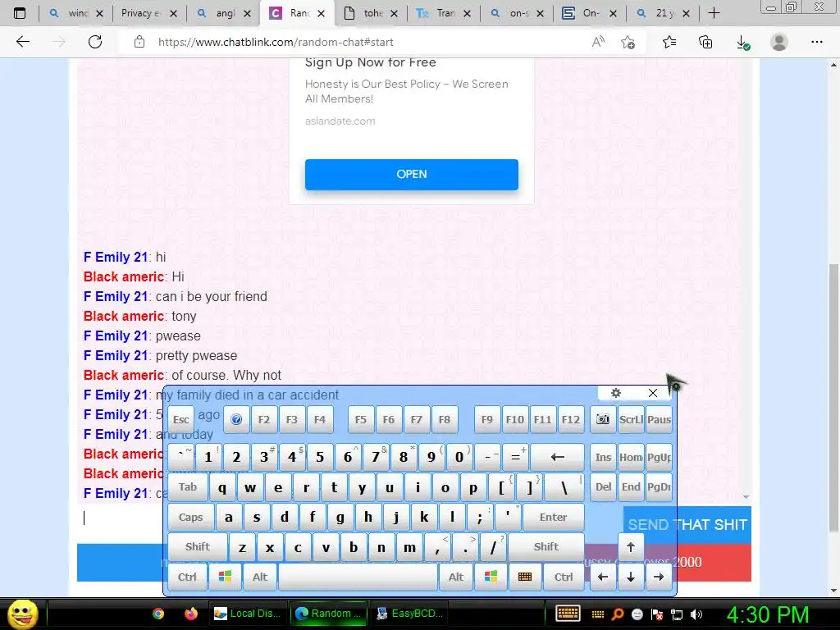
Task: Click the blue OPEN ad button
Action: pyautogui.click(x=412, y=174)
